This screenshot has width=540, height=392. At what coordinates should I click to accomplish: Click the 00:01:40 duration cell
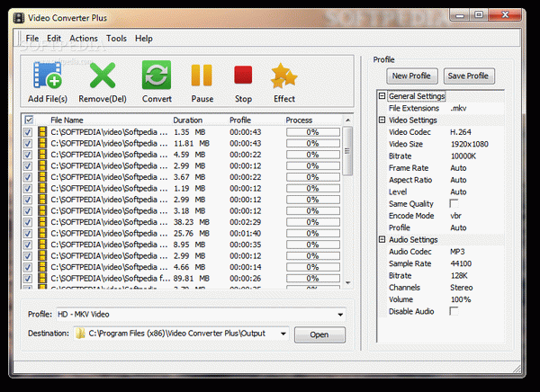point(245,234)
